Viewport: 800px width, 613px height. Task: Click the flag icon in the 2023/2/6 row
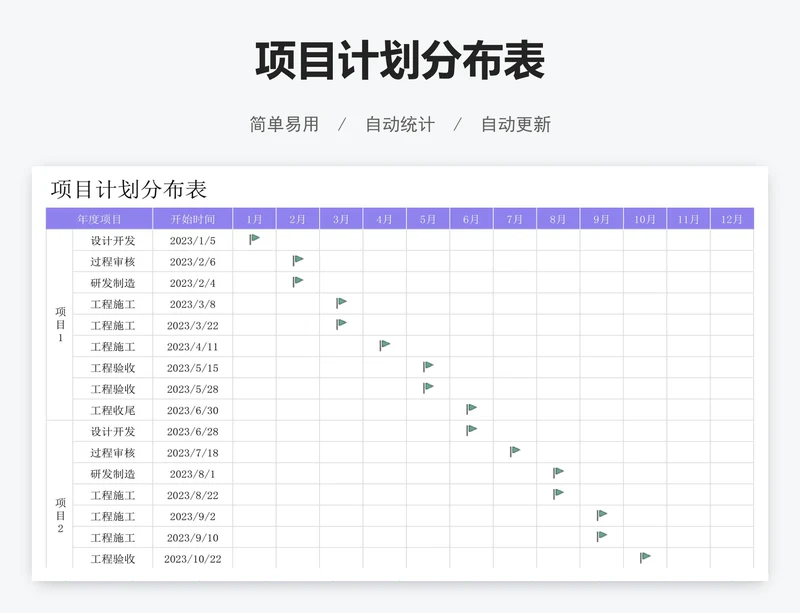298,260
